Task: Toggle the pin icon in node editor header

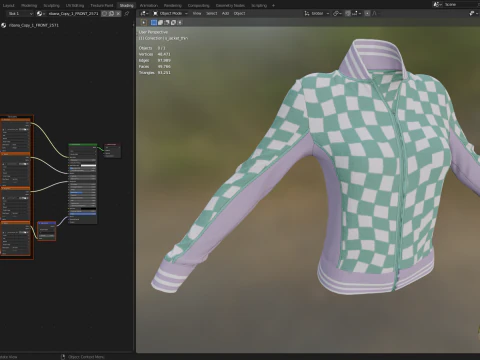Action: click(127, 14)
